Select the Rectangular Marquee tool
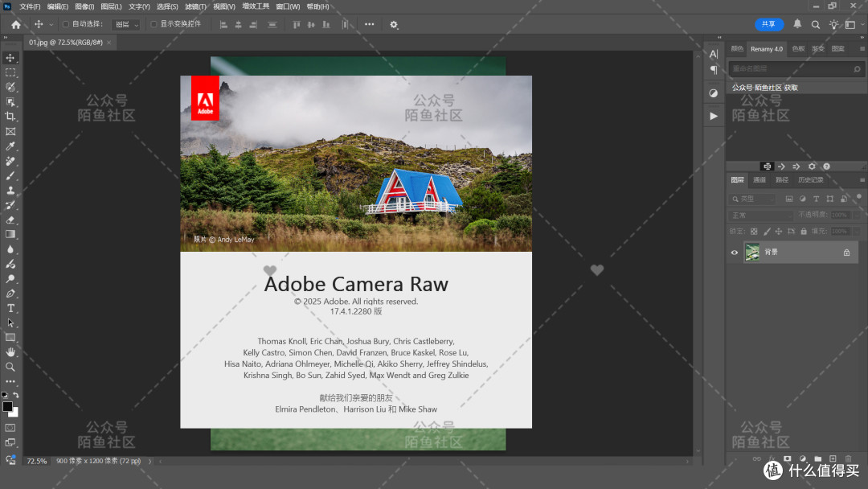 click(x=10, y=72)
